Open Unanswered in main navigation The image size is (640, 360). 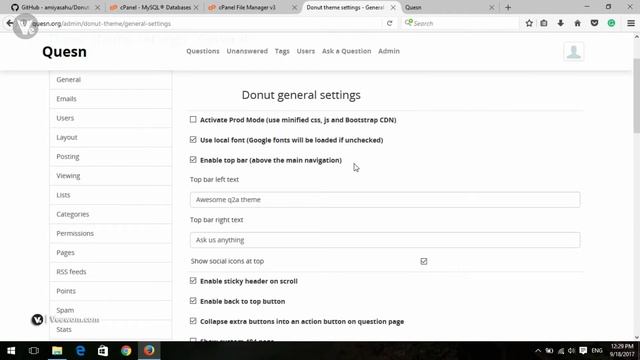point(247,51)
